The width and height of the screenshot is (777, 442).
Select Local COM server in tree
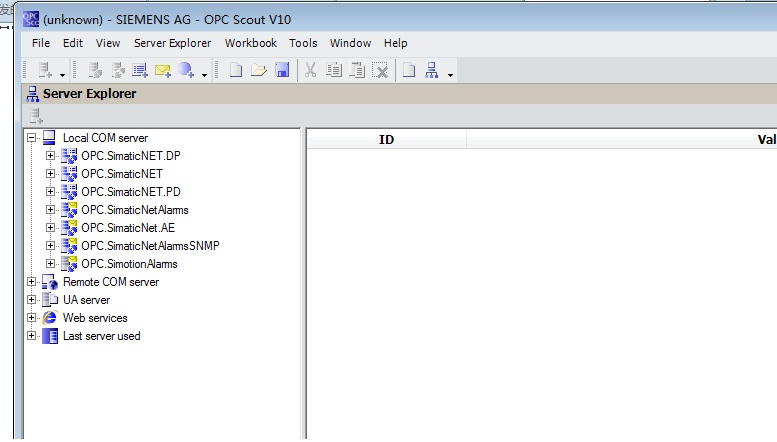(x=105, y=138)
